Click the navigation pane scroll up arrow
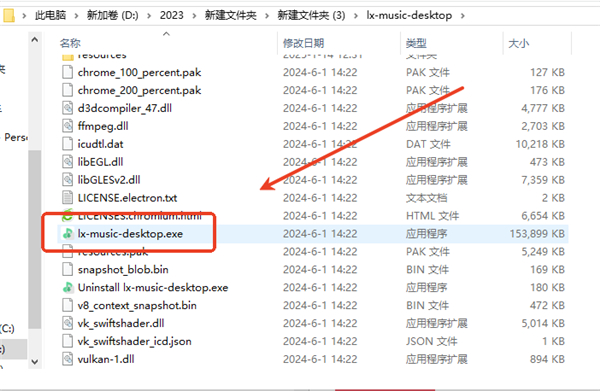This screenshot has width=600, height=391. pyautogui.click(x=34, y=39)
